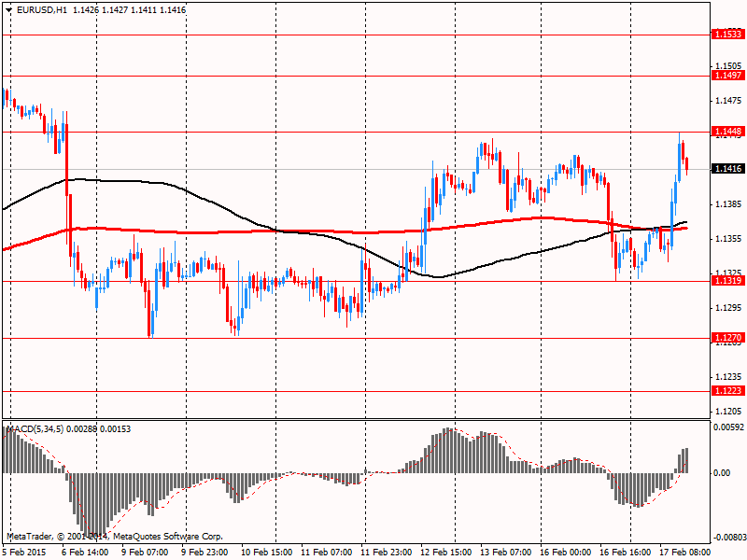The width and height of the screenshot is (747, 560).
Task: Click the -0.00803 MACD scale value
Action: tap(728, 538)
